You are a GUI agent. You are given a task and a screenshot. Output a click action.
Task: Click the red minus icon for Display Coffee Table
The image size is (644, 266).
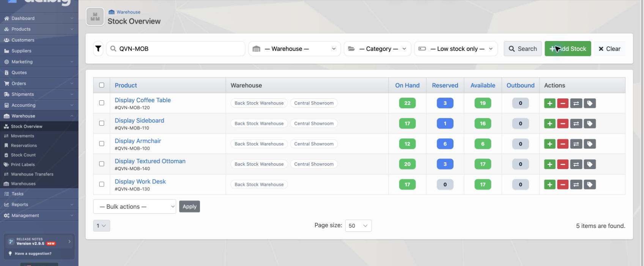point(563,103)
